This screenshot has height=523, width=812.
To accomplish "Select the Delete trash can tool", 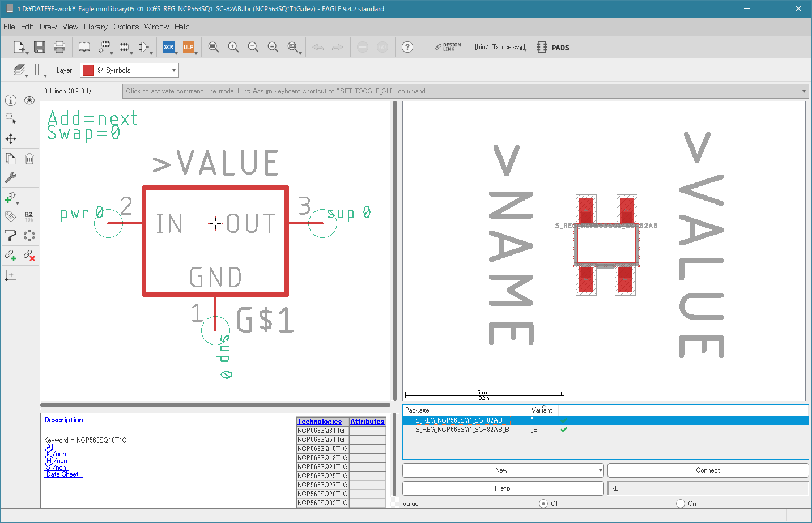I will tap(29, 159).
